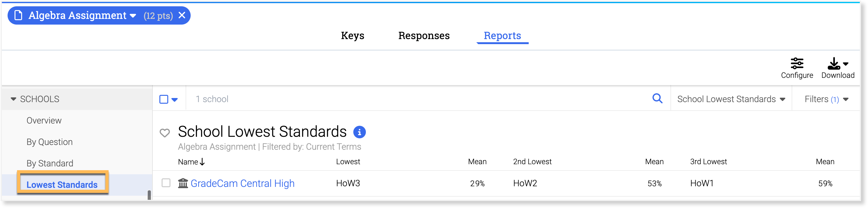Viewport: 868px width, 208px height.
Task: Open GradeCam Central High link
Action: [242, 183]
